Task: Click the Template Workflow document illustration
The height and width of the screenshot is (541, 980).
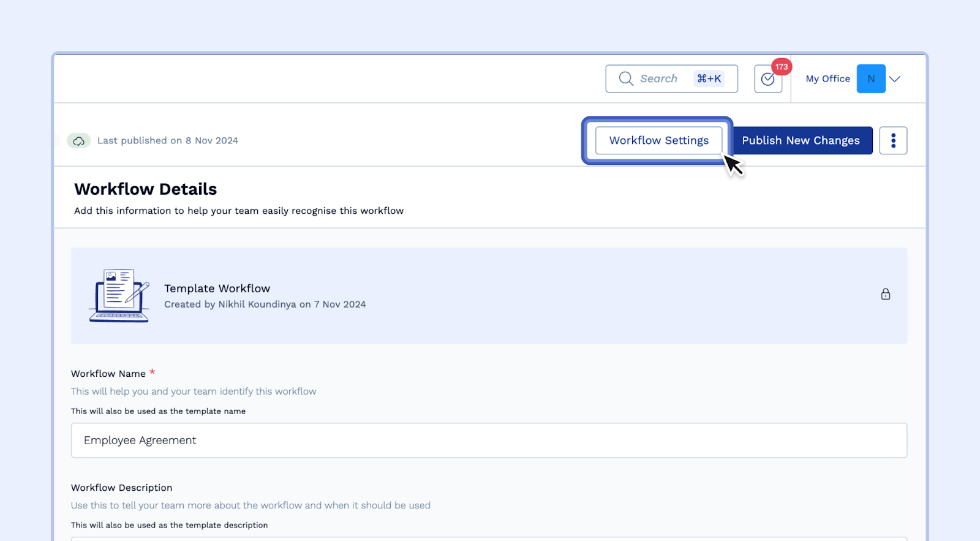Action: click(119, 295)
